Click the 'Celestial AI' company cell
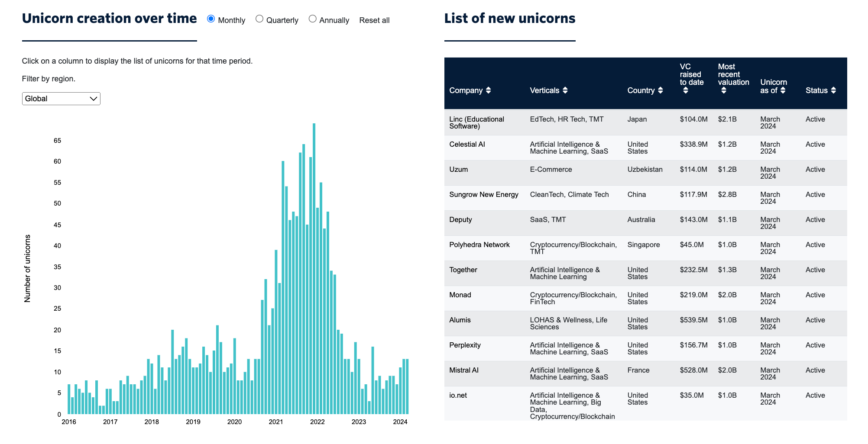868x444 pixels. [467, 145]
